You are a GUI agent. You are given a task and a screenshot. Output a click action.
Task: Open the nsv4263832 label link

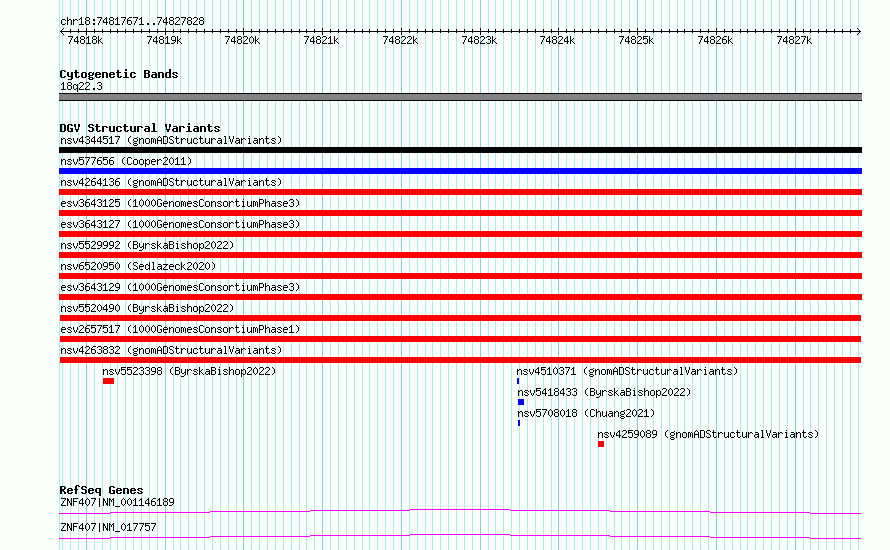point(171,350)
